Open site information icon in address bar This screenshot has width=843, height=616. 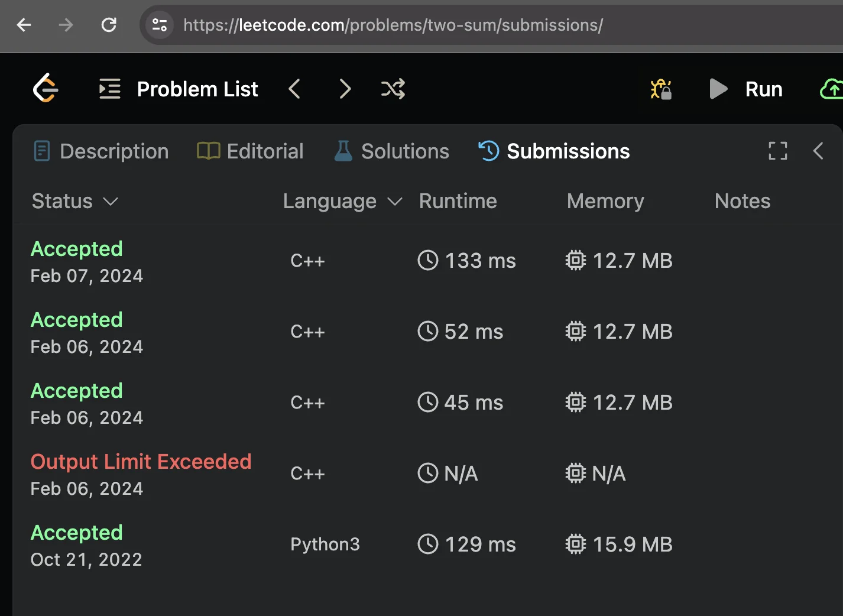(160, 25)
